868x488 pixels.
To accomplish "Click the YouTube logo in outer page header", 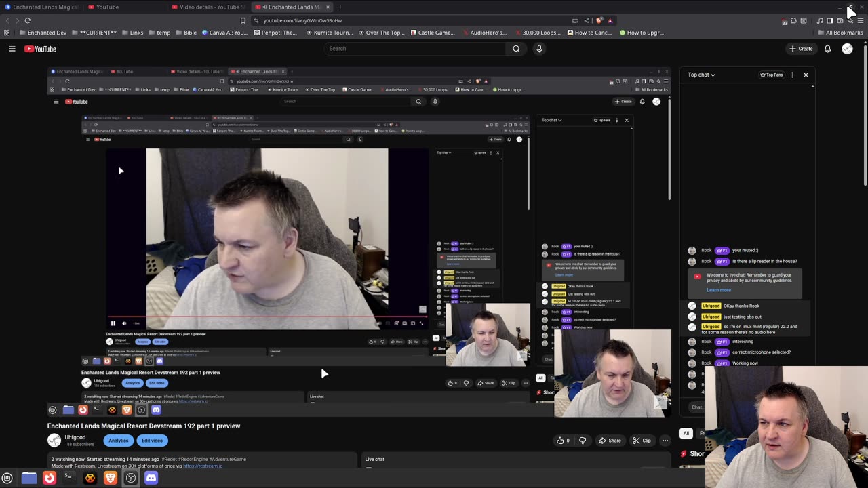I will (x=40, y=49).
